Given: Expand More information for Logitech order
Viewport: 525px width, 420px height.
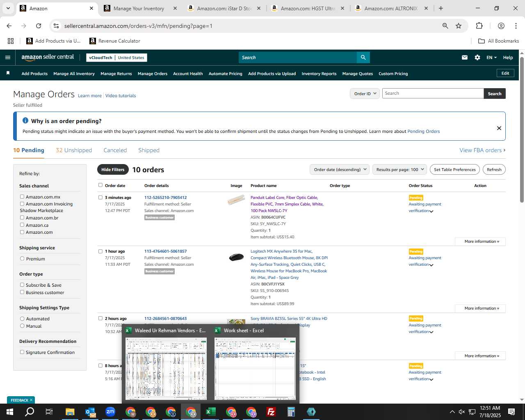Looking at the screenshot, I should (x=480, y=308).
